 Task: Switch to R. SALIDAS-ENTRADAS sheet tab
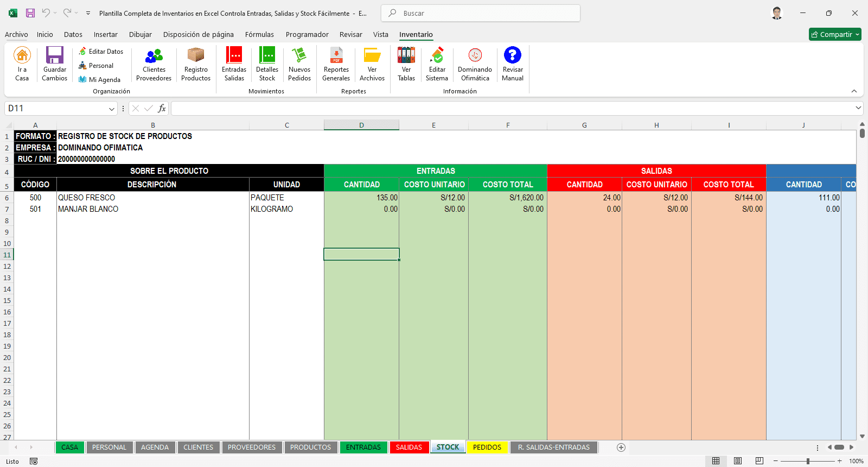(x=554, y=447)
